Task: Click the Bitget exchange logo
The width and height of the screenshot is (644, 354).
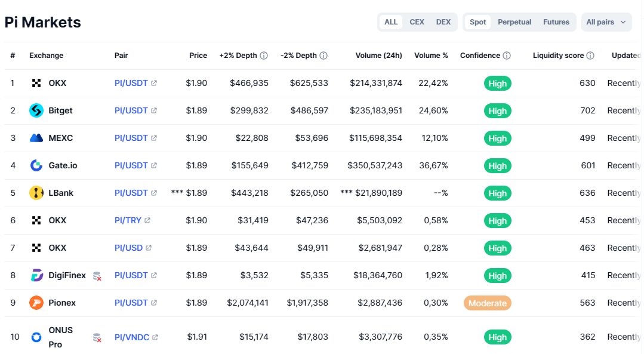Action: tap(36, 110)
